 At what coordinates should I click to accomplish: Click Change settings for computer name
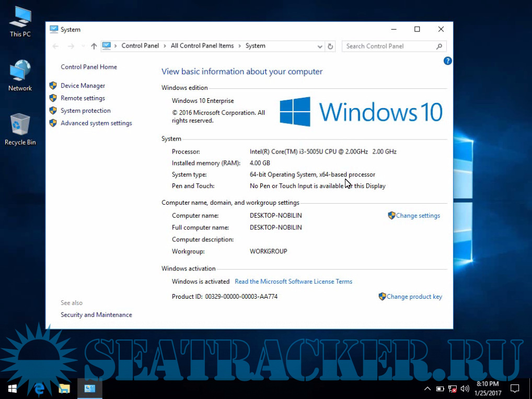click(x=418, y=216)
